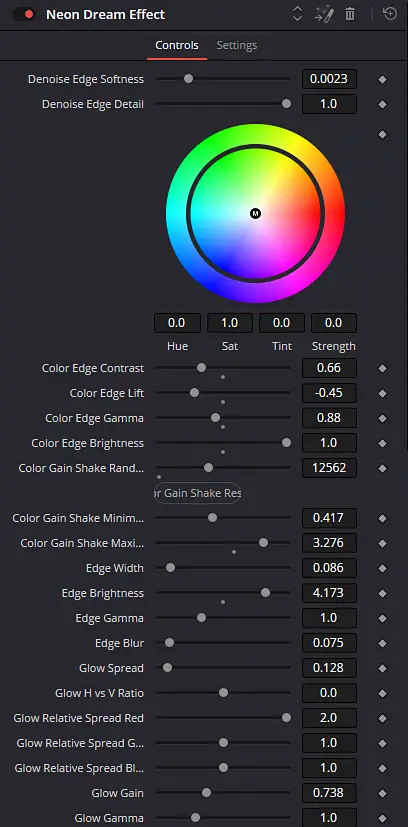
Task: Click the Sat value field
Action: click(229, 323)
